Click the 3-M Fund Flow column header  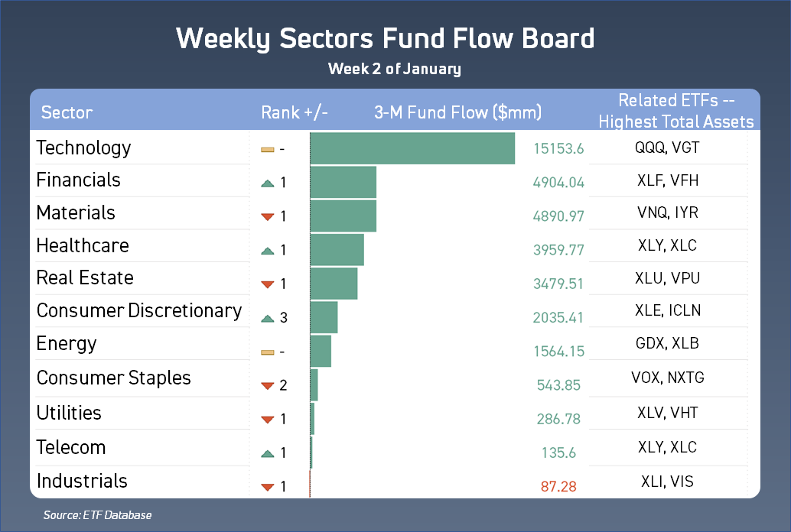457,113
